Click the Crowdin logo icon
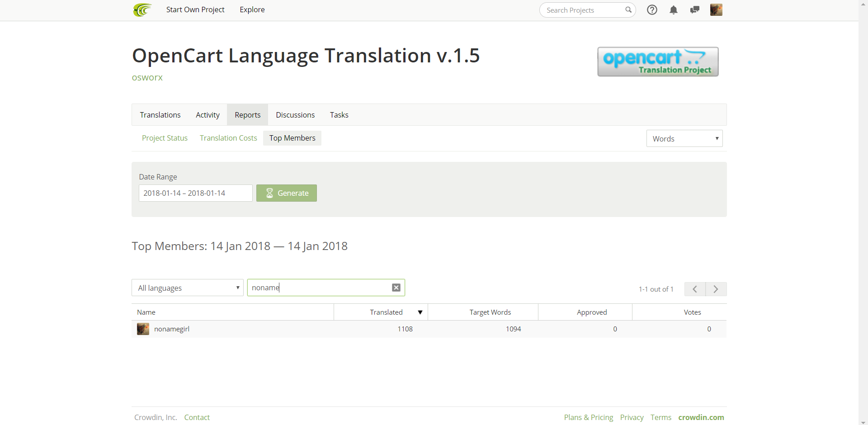 coord(142,9)
